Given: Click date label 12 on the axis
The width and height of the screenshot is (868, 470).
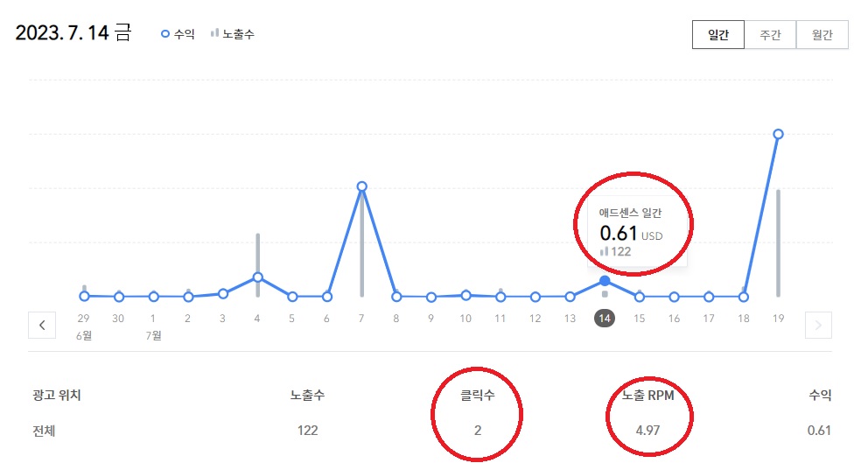Looking at the screenshot, I should 535,319.
